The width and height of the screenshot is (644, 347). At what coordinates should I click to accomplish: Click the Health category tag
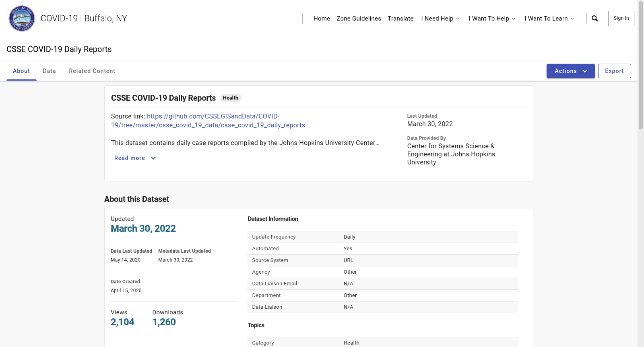click(x=231, y=98)
